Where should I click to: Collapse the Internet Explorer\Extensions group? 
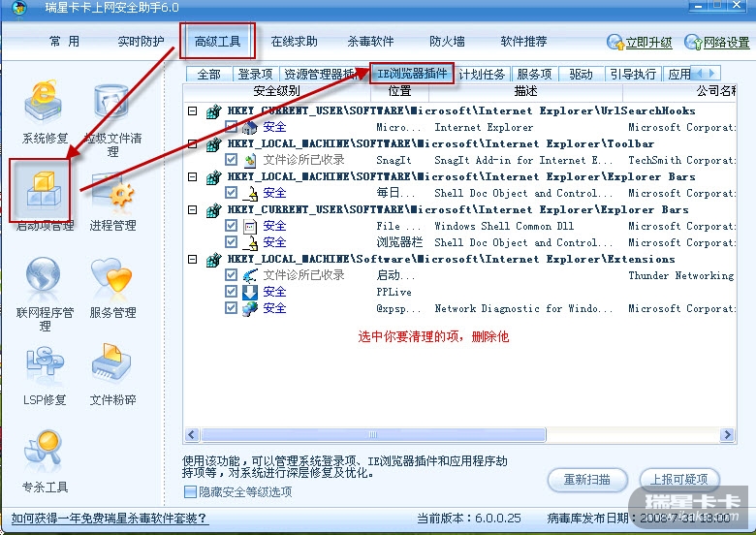point(192,260)
